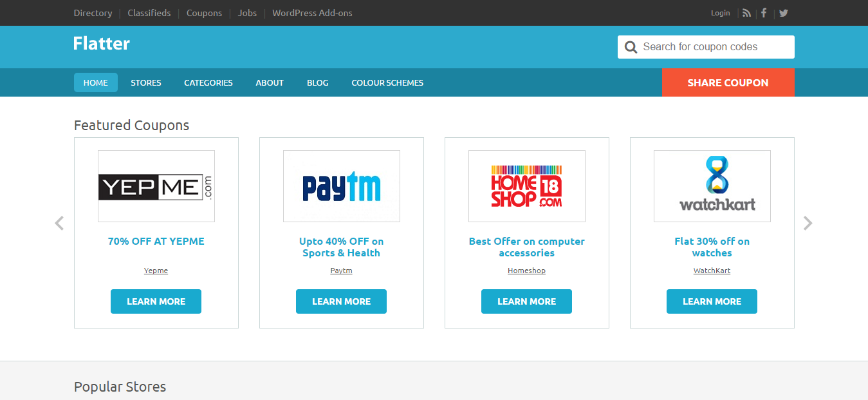
Task: Click the Featured Coupons heading
Action: click(x=132, y=126)
